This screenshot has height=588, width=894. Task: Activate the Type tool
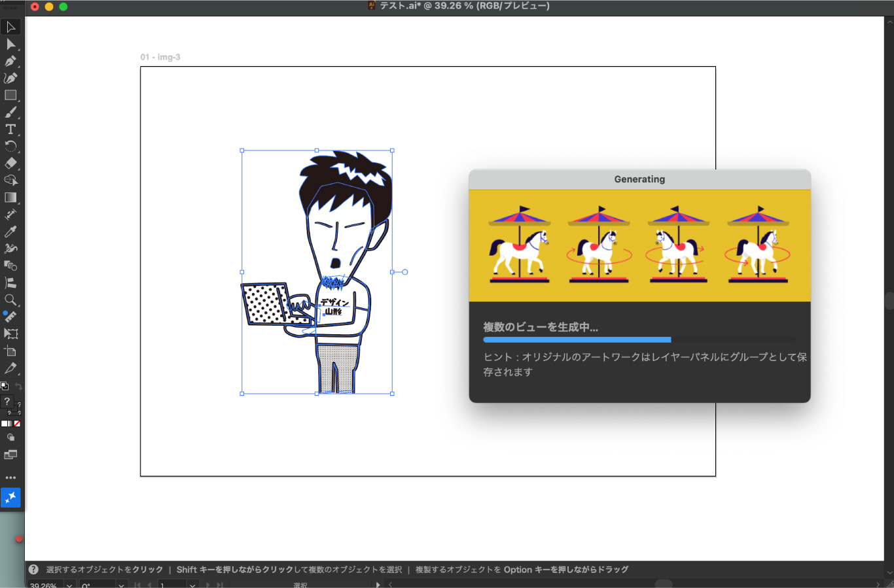(10, 130)
